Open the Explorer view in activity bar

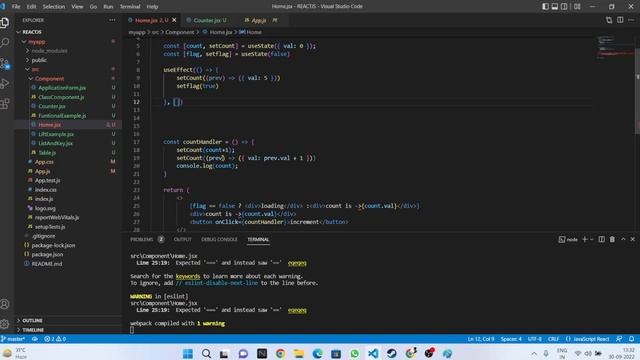pos(5,22)
